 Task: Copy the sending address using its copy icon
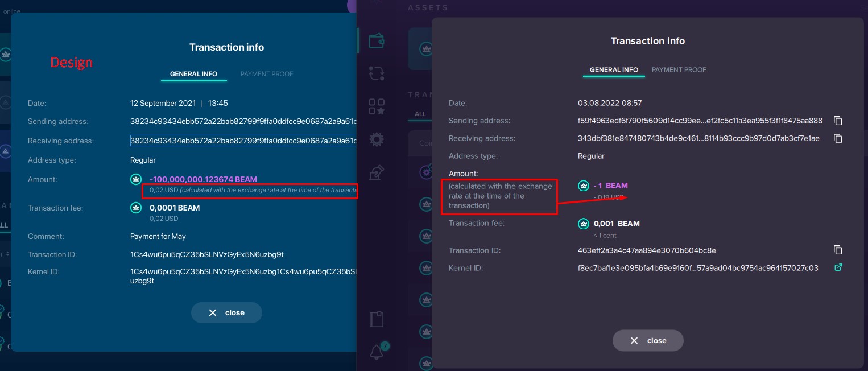click(x=838, y=120)
